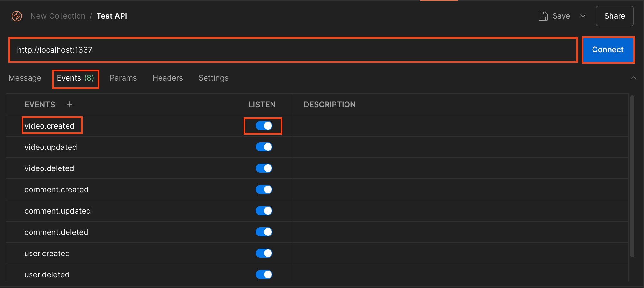Click the Socket.IO request icon
The height and width of the screenshot is (288, 644).
tap(17, 16)
